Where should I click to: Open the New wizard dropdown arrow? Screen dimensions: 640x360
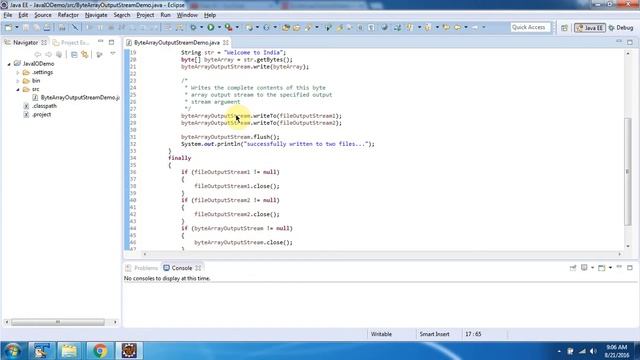[x=17, y=27]
